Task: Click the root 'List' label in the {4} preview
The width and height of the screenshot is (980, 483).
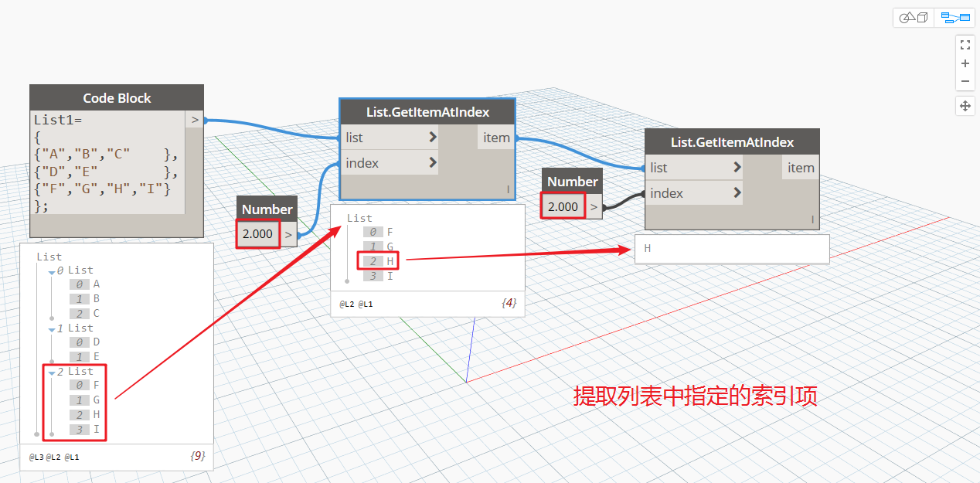Action: [x=359, y=218]
